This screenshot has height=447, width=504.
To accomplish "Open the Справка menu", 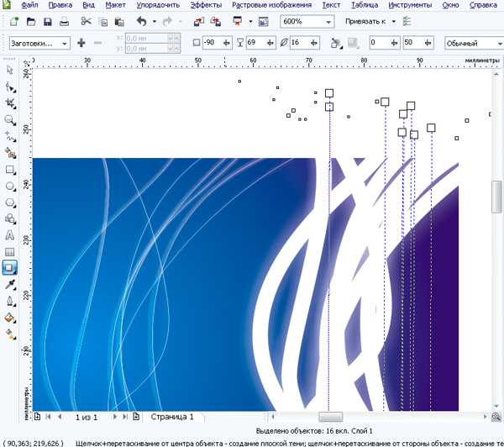I will tap(483, 5).
